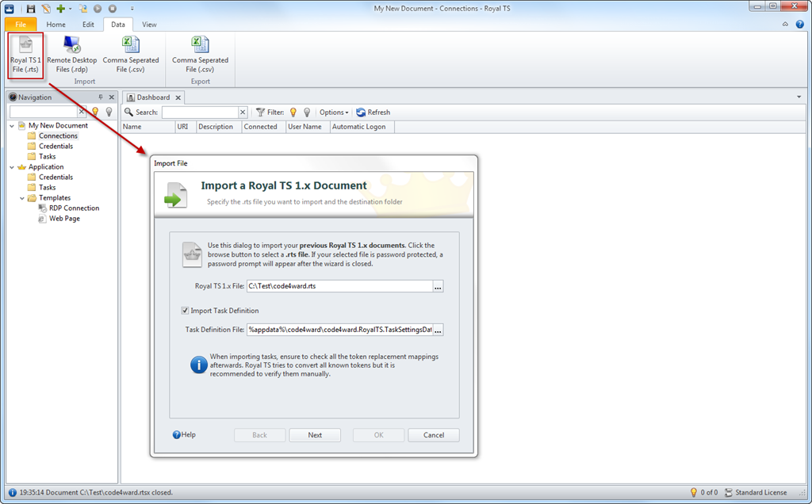Screen dimensions: 812x504
Task: Click the duplicate/reconnect icon in quick access bar
Action: [x=82, y=8]
